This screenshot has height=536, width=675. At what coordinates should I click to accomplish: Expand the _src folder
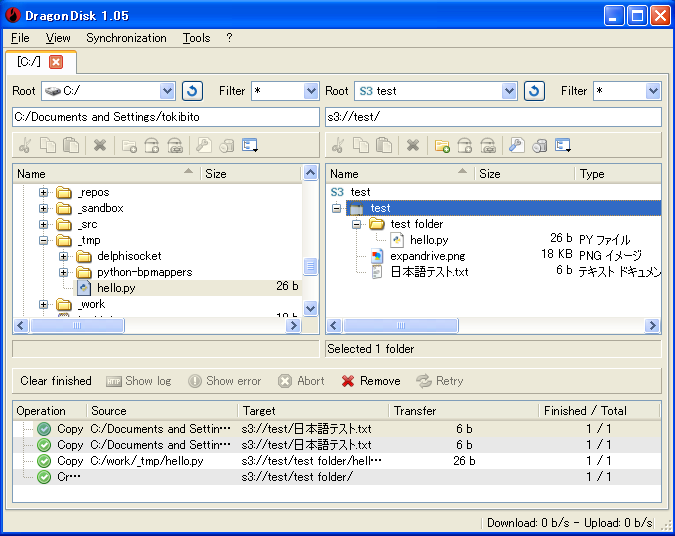pyautogui.click(x=43, y=224)
